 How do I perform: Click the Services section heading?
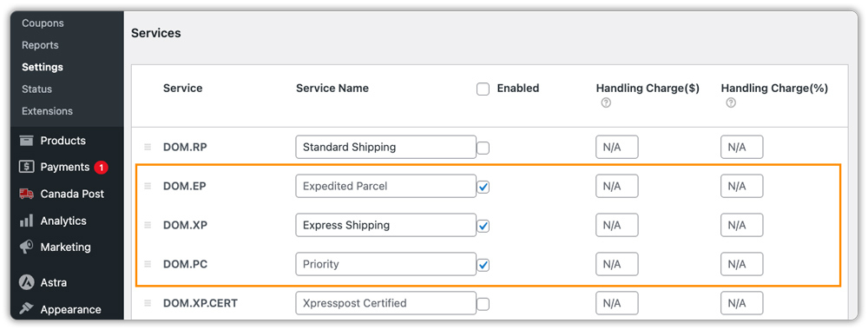pos(156,33)
